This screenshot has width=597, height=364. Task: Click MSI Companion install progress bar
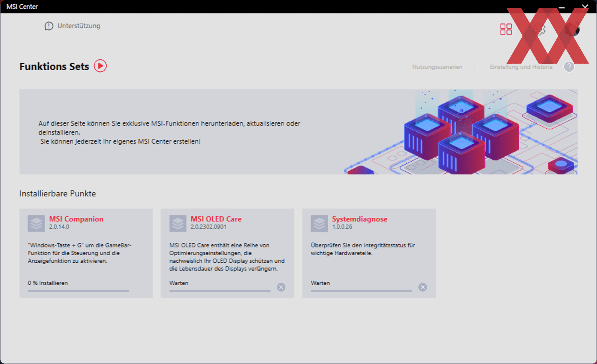pos(78,291)
